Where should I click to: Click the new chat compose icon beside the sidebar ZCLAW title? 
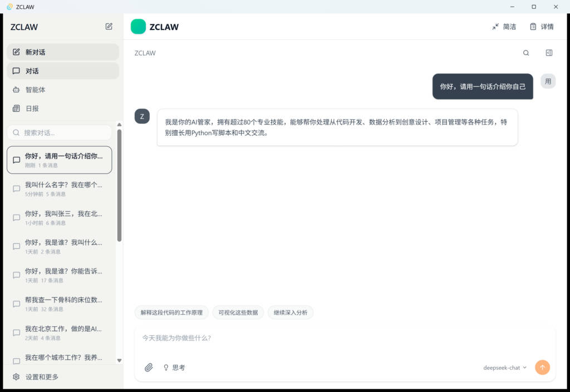(109, 26)
